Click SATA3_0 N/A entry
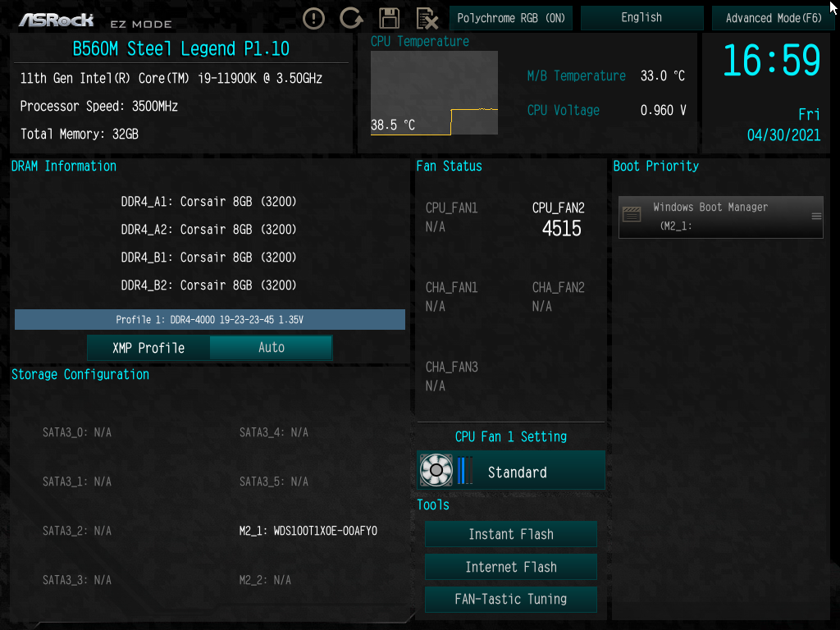840x630 pixels. 77,432
